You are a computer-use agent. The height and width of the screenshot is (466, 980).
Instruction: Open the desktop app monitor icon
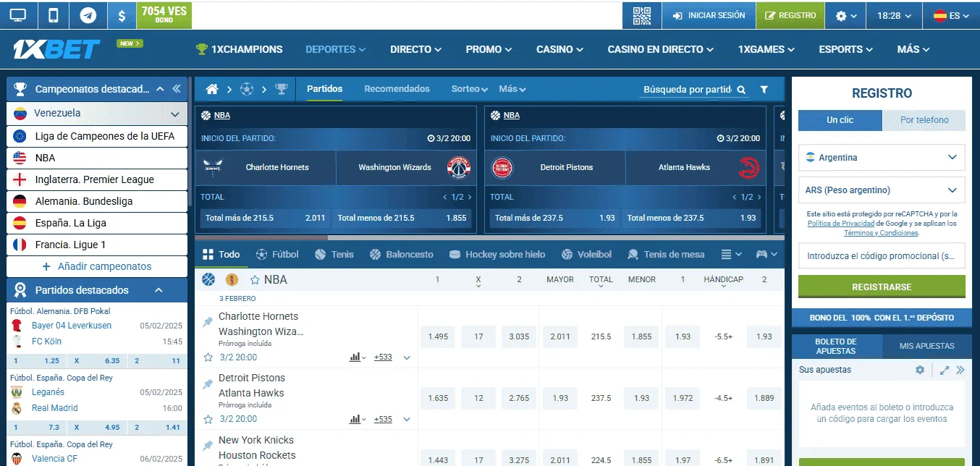pos(18,15)
